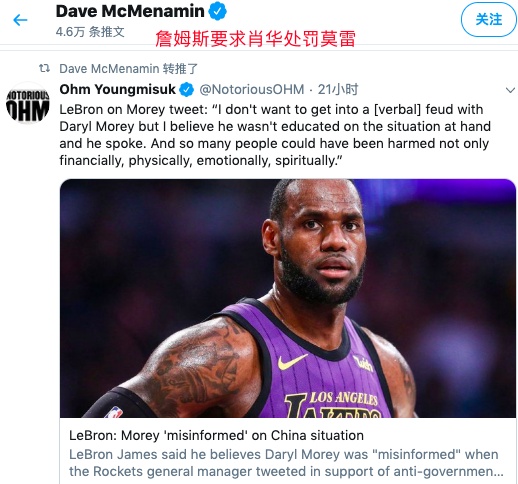
Task: Open the 21小时 tweet timestamp
Action: click(338, 89)
